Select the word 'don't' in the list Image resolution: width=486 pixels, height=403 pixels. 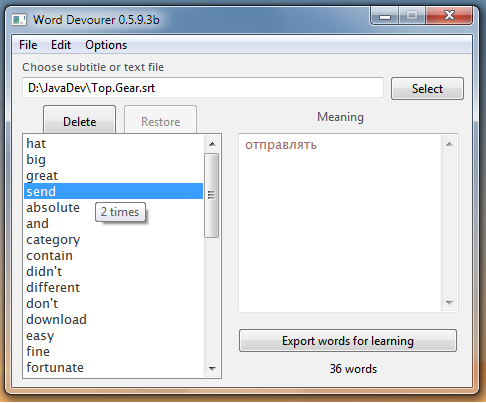pos(113,303)
